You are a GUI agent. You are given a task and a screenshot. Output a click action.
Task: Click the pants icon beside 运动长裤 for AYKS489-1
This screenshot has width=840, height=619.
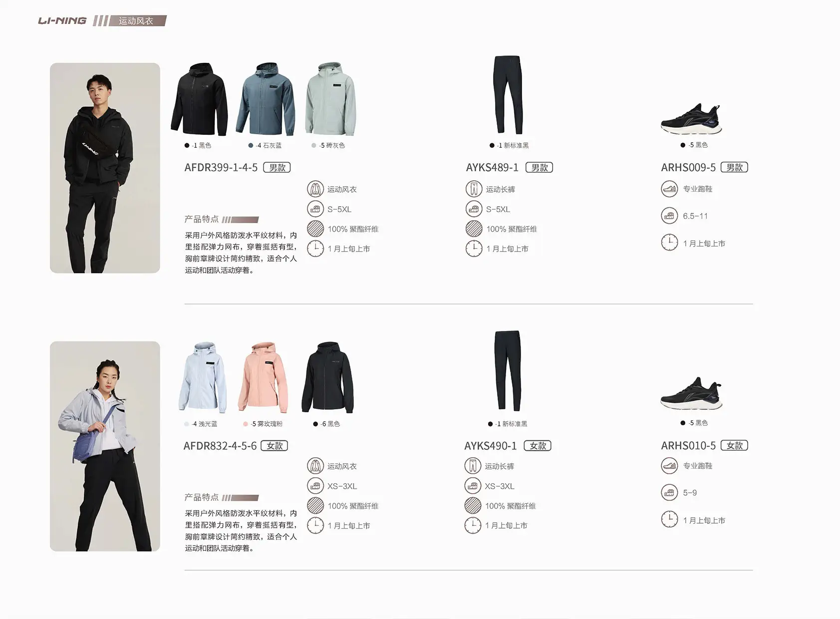coord(474,189)
